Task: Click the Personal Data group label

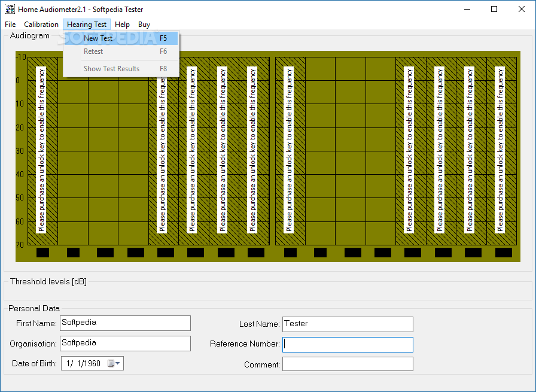Action: pyautogui.click(x=34, y=309)
